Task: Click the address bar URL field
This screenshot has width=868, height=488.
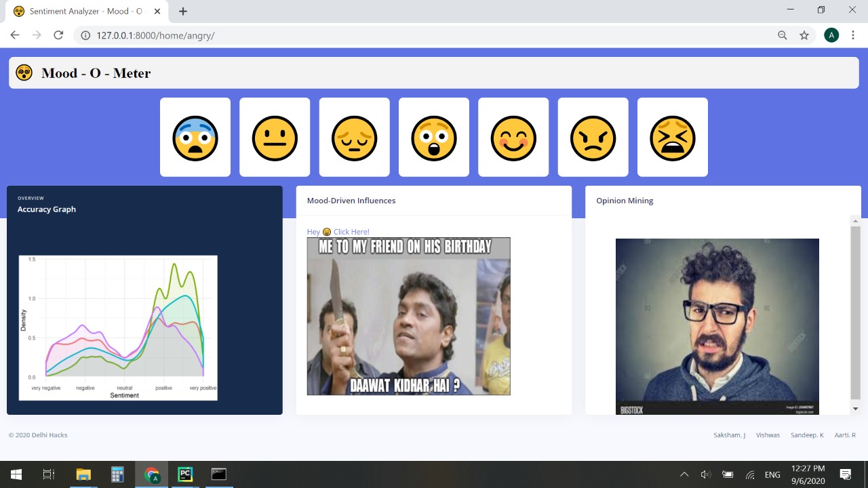Action: click(x=434, y=35)
